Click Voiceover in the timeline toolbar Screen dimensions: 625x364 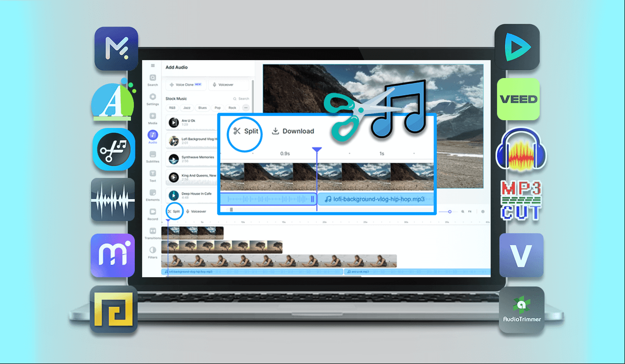coord(196,211)
